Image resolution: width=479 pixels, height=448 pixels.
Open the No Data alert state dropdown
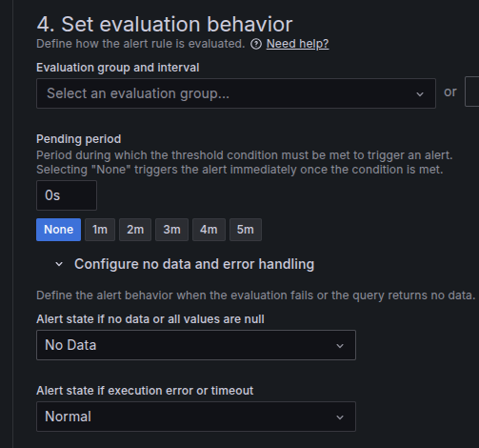coord(196,345)
